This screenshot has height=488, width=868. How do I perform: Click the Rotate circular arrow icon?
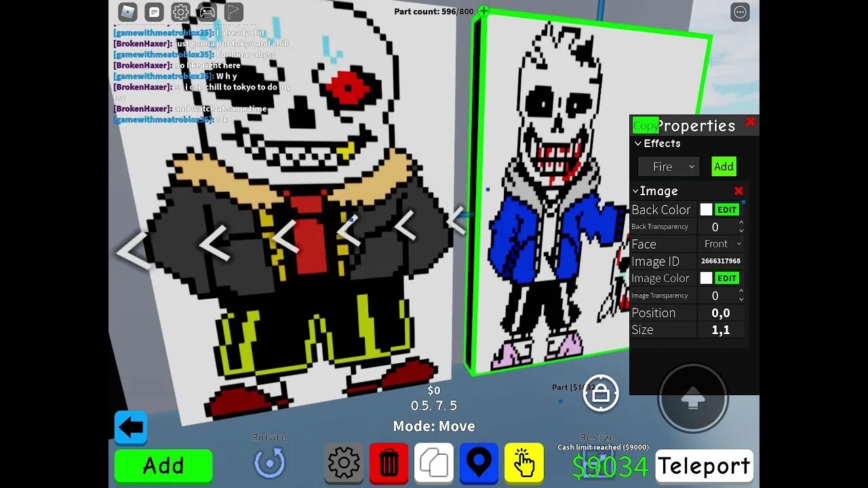270,464
